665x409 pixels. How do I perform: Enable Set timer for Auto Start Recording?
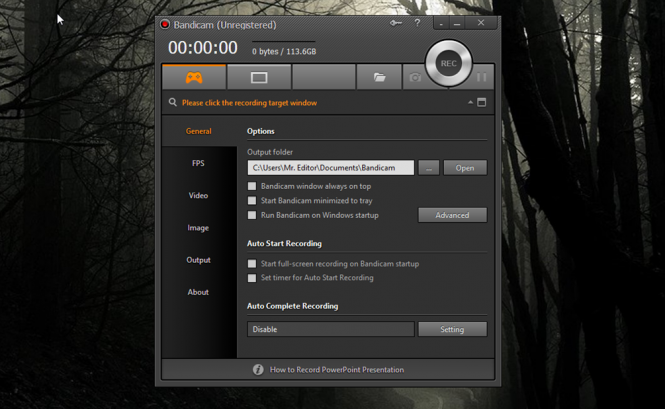pos(252,278)
